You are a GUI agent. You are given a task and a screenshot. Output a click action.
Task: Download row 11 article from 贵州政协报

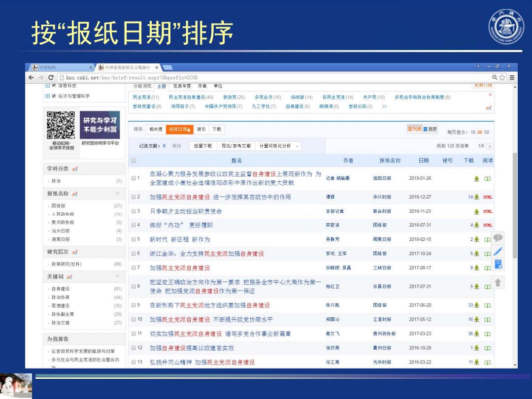pos(477,334)
